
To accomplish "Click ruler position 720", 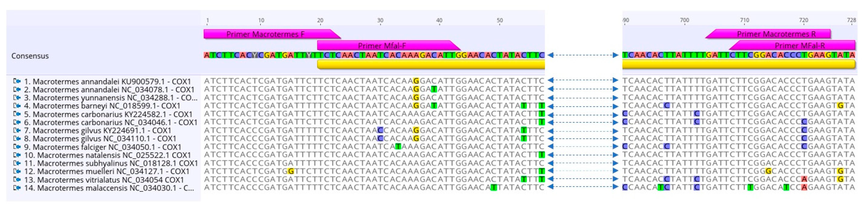I will (x=804, y=20).
